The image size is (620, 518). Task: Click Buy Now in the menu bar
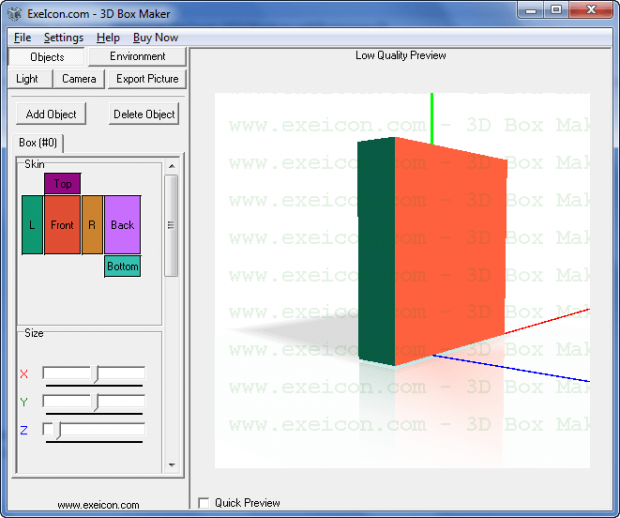(156, 37)
